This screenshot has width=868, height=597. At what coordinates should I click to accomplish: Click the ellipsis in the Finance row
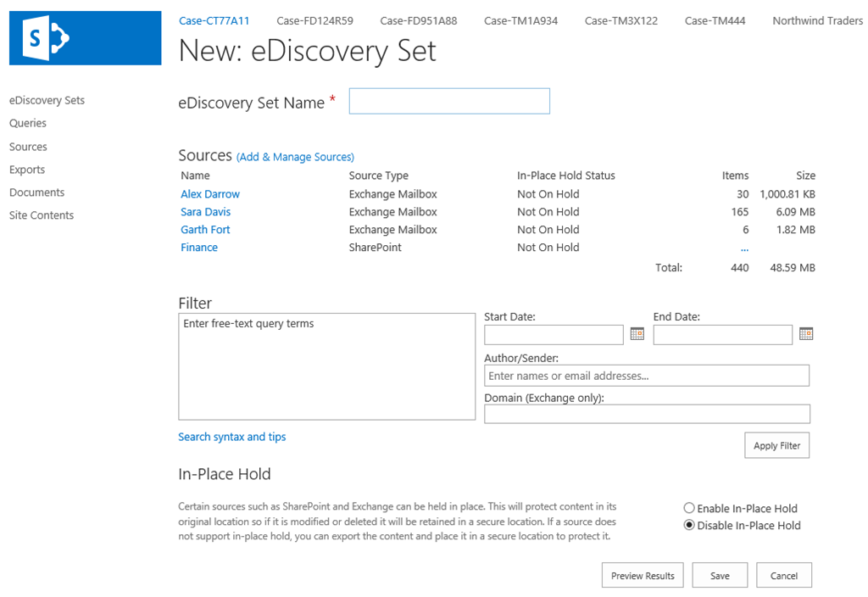744,249
